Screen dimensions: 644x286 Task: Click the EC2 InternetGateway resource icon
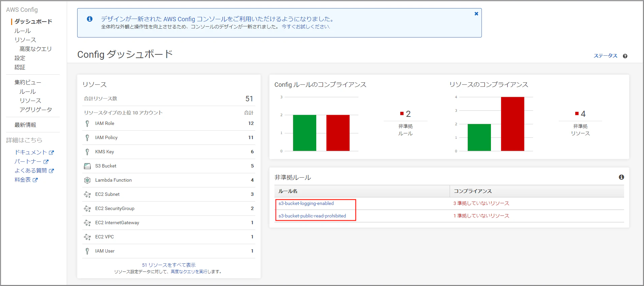point(87,223)
